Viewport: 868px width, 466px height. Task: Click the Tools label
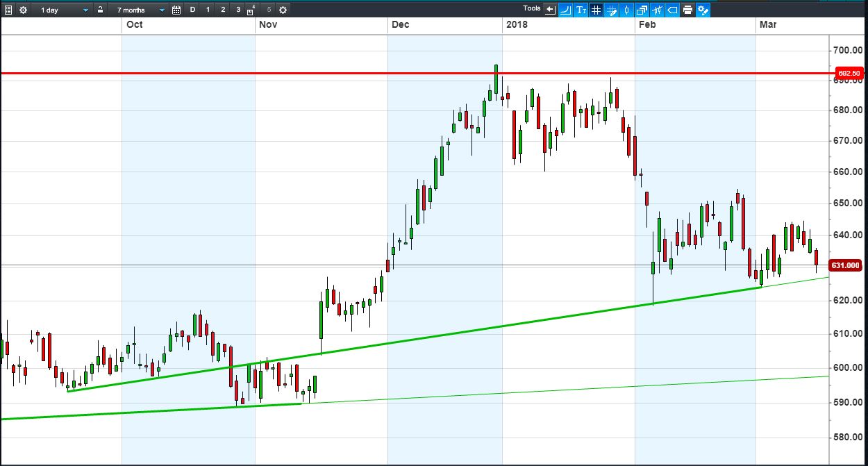(532, 8)
